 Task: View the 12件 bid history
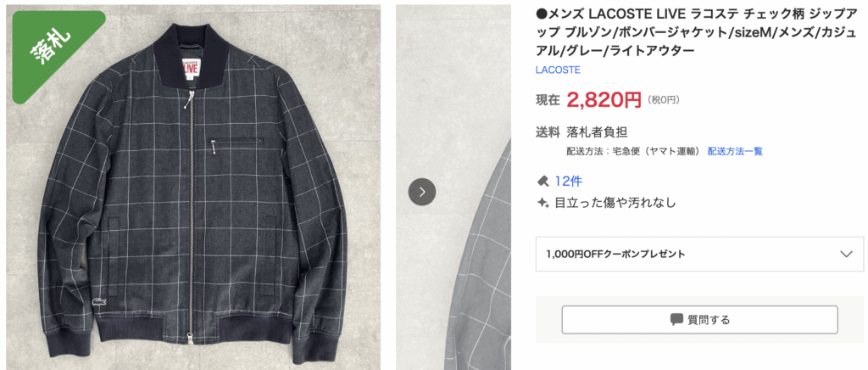568,181
